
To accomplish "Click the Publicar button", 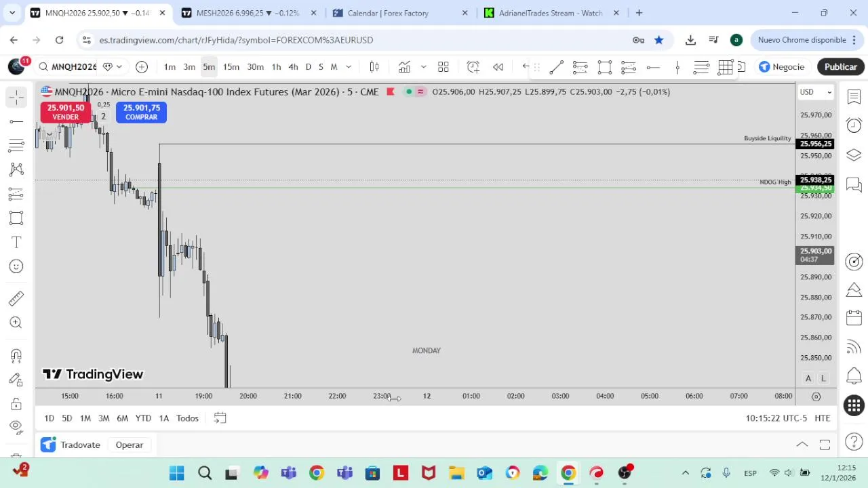I will [x=841, y=66].
